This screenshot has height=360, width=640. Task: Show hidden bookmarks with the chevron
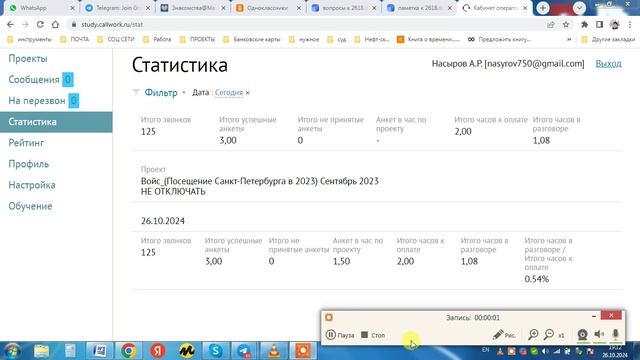[x=569, y=40]
